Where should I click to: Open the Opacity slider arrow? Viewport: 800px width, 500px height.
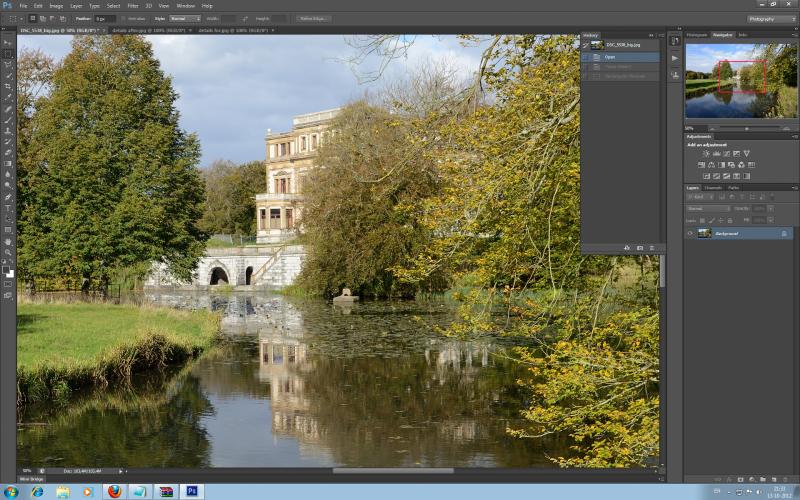click(770, 209)
